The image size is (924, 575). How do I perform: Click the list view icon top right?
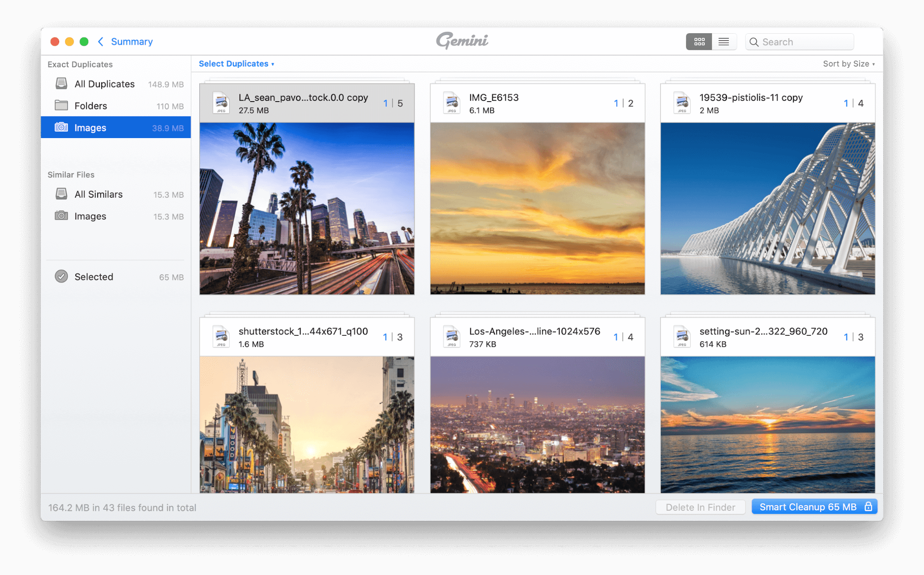pos(724,41)
